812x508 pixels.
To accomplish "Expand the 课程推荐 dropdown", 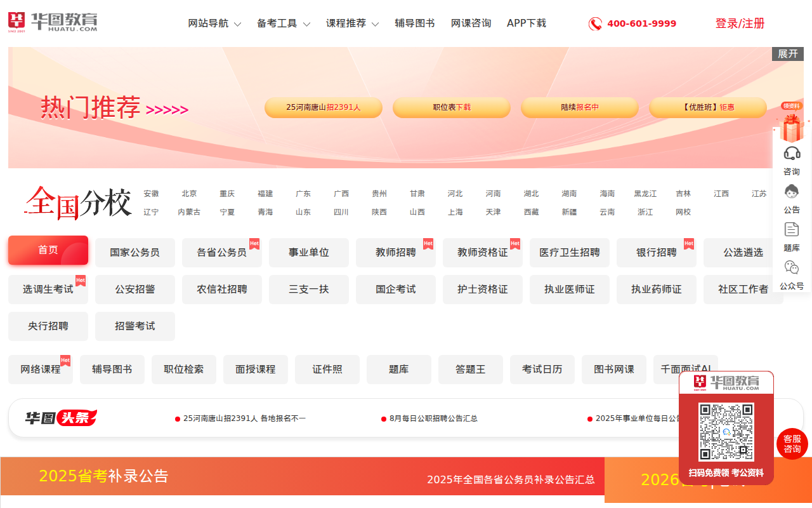I will point(353,23).
